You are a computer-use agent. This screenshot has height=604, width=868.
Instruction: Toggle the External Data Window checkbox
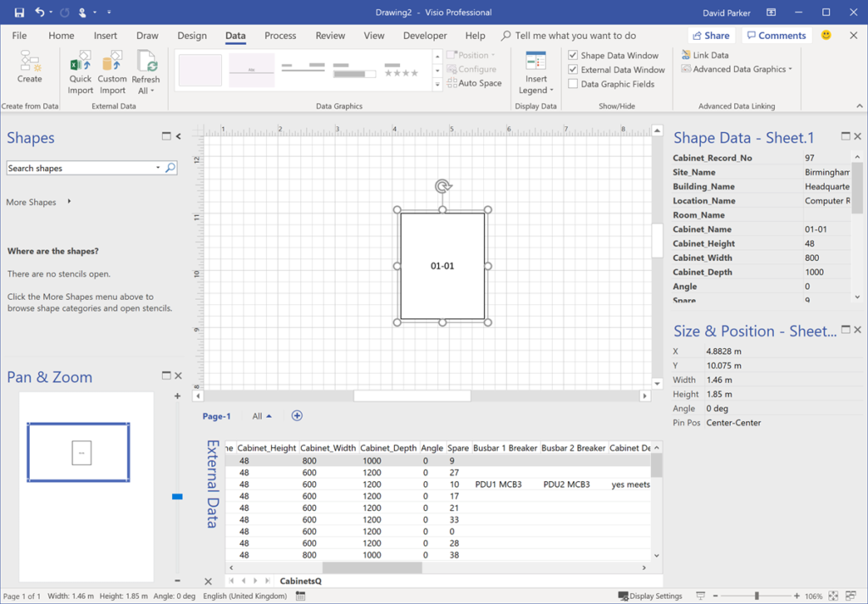(573, 69)
